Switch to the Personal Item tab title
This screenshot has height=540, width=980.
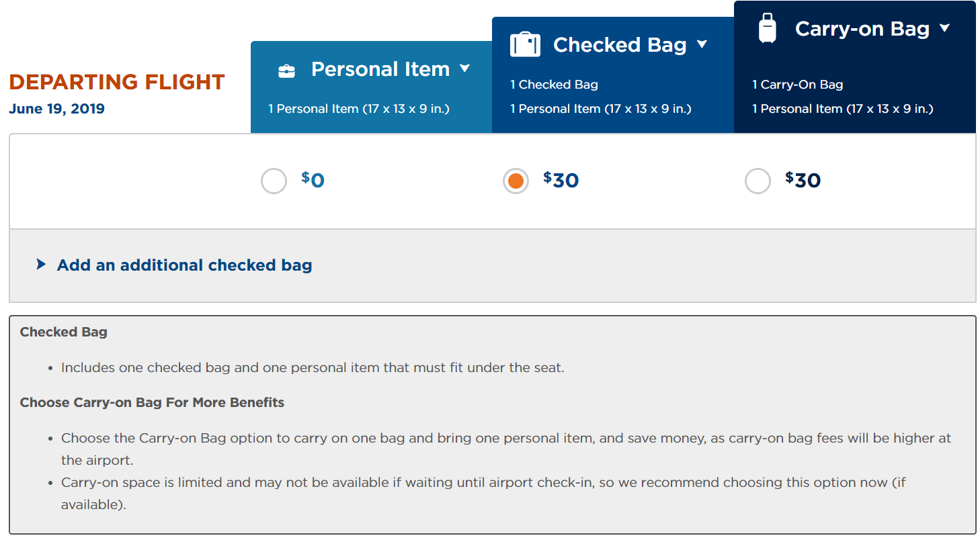coord(380,69)
